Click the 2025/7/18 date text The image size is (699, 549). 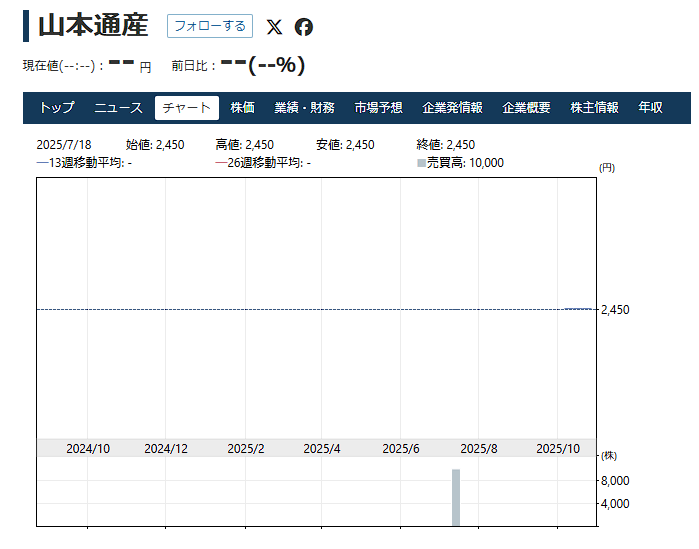click(64, 144)
